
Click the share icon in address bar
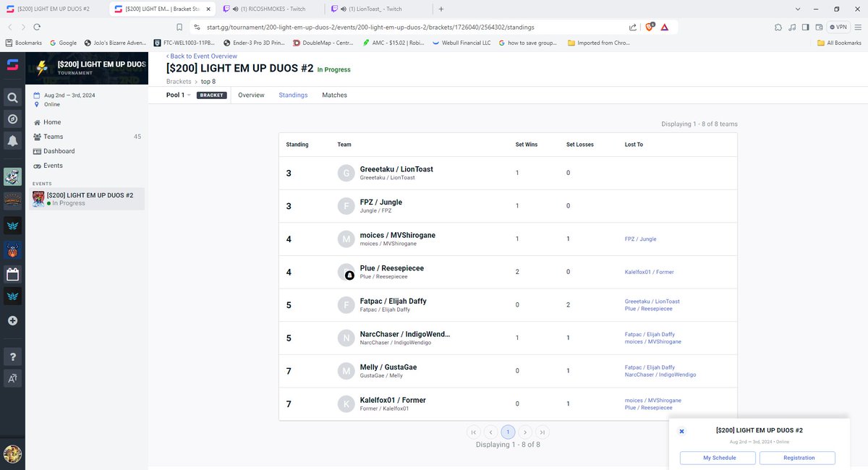pyautogui.click(x=633, y=27)
